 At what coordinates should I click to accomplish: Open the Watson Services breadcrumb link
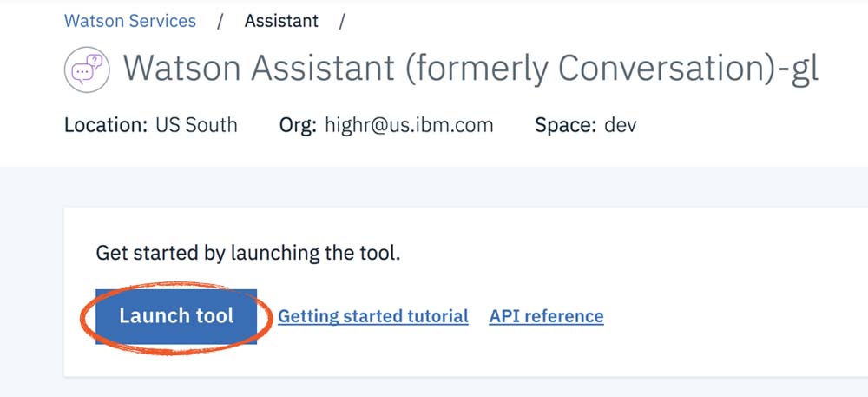[x=130, y=21]
